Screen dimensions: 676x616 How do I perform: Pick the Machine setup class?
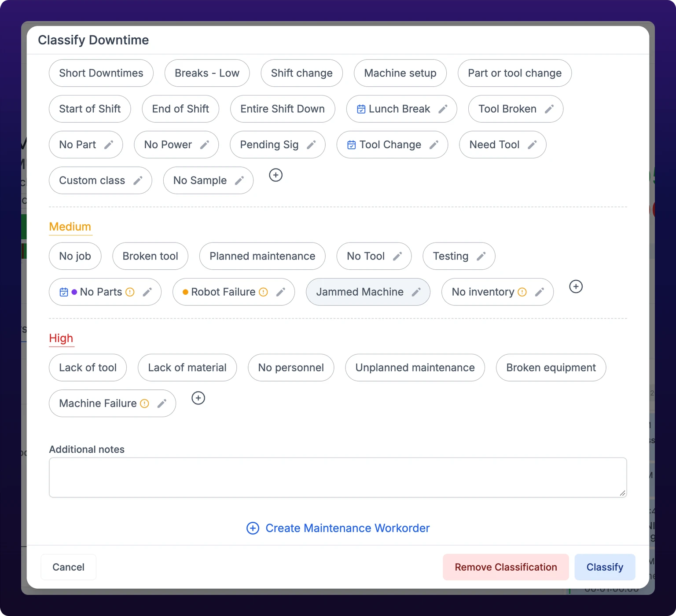tap(400, 73)
